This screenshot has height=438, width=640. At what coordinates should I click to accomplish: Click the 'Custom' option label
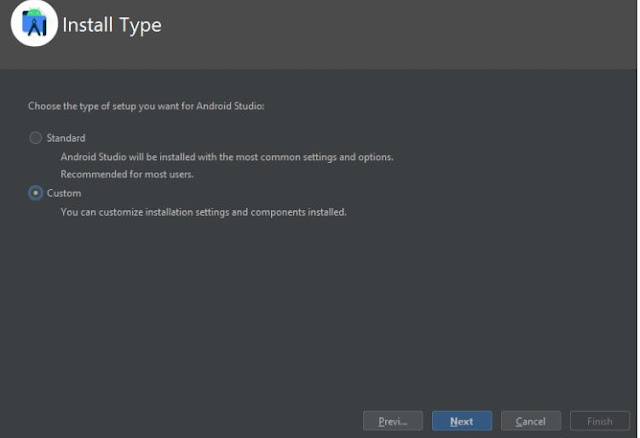click(64, 193)
